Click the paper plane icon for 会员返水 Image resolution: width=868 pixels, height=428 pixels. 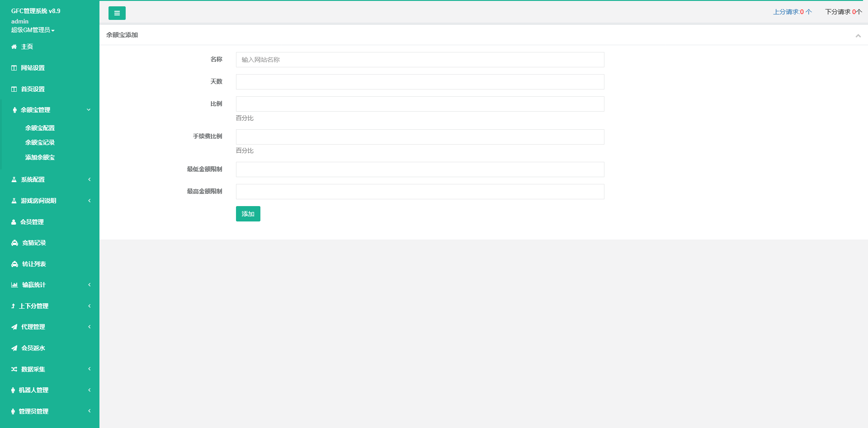pyautogui.click(x=14, y=348)
